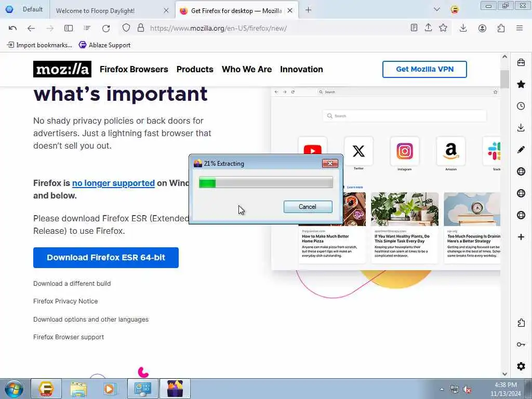Open history clock in the right sidebar
The image size is (532, 399).
pyautogui.click(x=521, y=106)
